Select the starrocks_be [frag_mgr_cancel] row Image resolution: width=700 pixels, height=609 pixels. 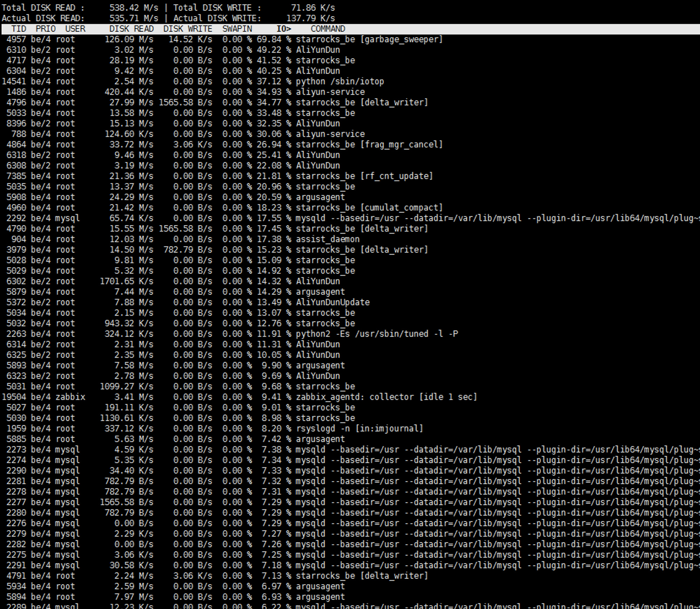369,145
